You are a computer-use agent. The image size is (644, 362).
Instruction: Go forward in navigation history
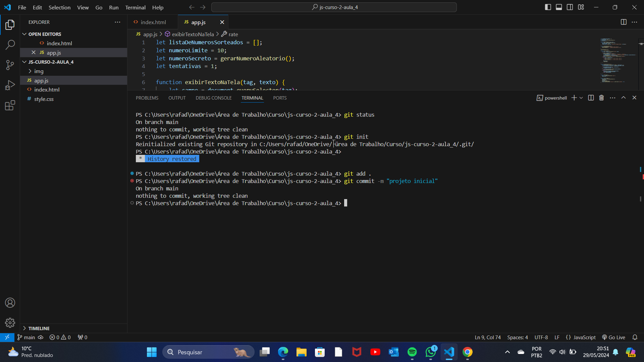pyautogui.click(x=203, y=7)
